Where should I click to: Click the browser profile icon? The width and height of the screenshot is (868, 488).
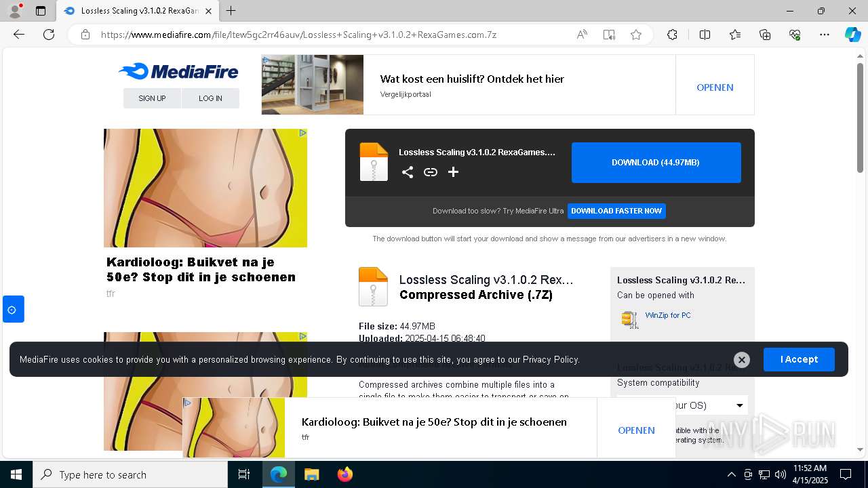point(14,11)
